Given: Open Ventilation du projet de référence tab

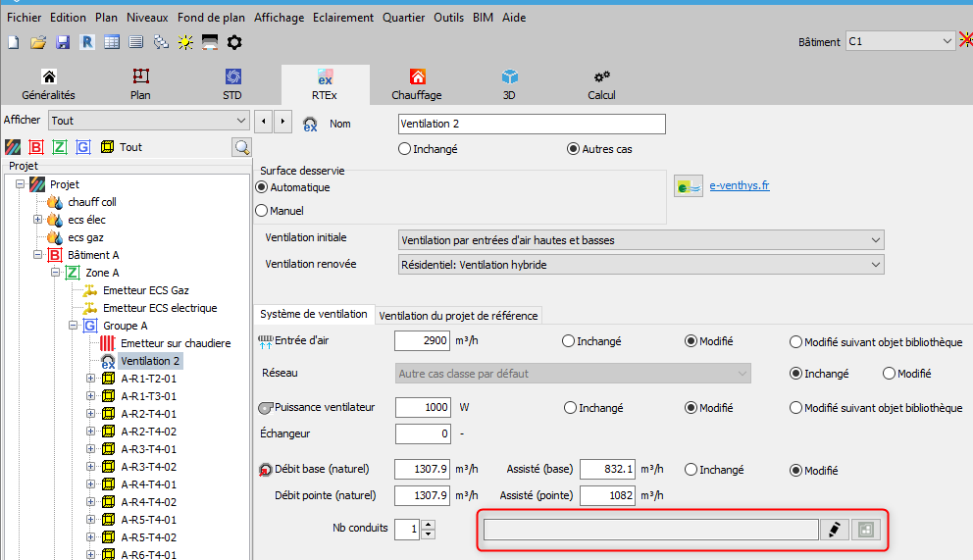Looking at the screenshot, I should 458,315.
